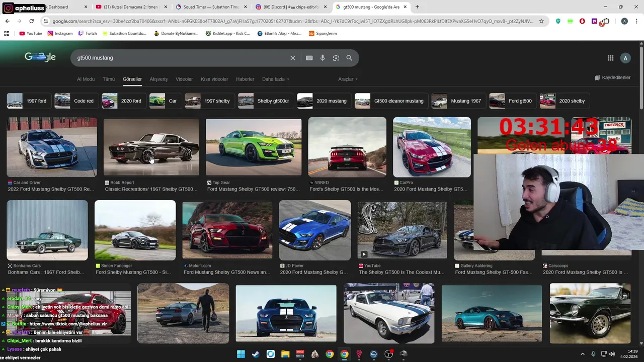Open the Windows Start menu
Viewport: 644px width, 362px height.
point(241,354)
